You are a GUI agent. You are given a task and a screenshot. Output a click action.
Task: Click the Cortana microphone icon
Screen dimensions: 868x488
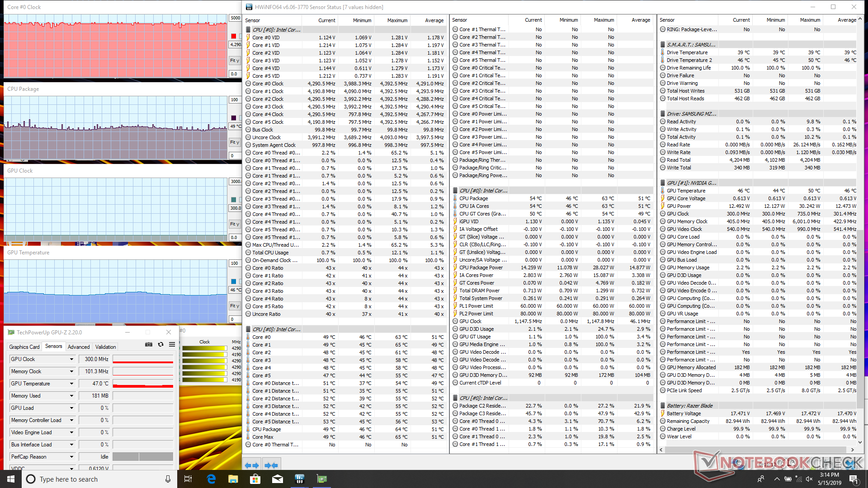168,479
